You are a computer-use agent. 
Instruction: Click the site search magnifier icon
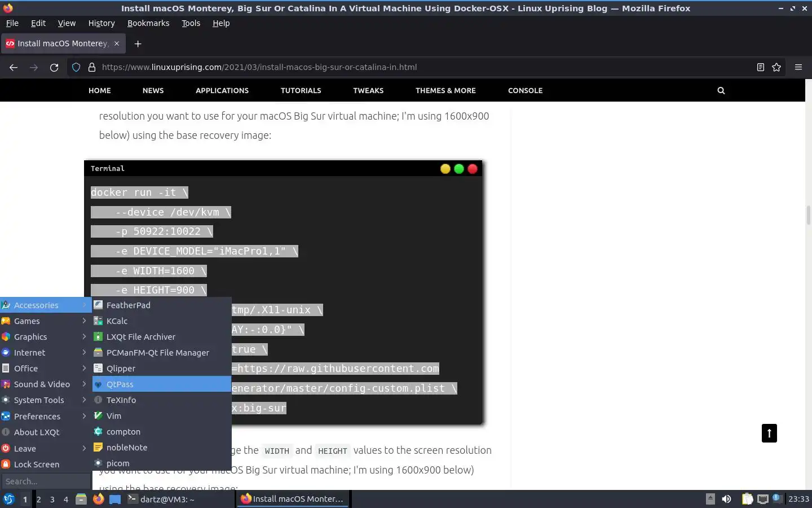click(721, 90)
